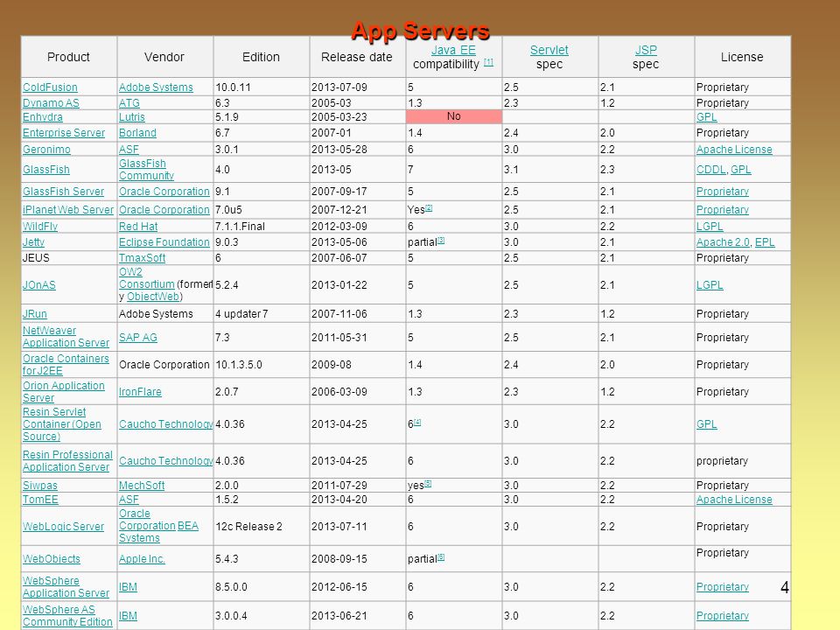Open the Lutris vendor link
The height and width of the screenshot is (630, 840).
132,116
